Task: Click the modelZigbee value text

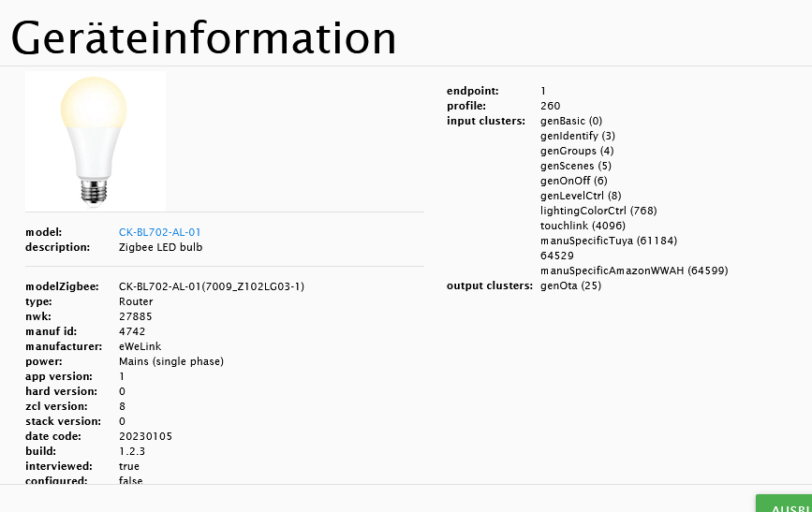Action: click(211, 286)
